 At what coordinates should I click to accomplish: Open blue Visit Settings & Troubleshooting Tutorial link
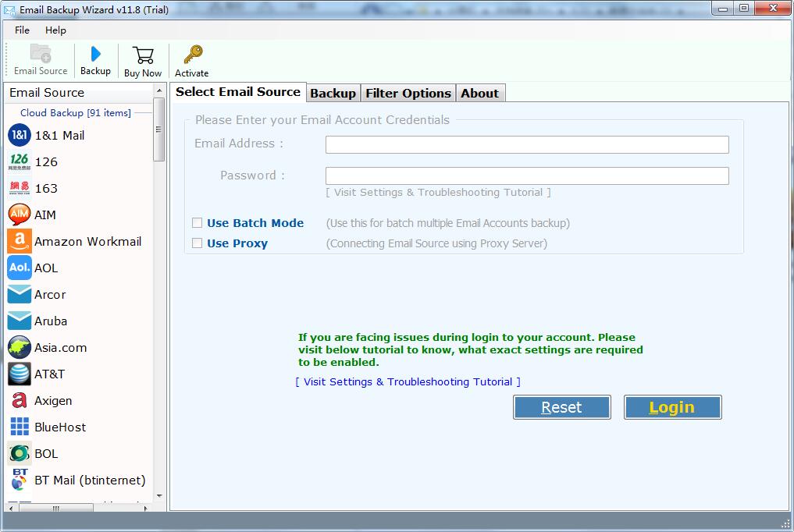pyautogui.click(x=408, y=381)
